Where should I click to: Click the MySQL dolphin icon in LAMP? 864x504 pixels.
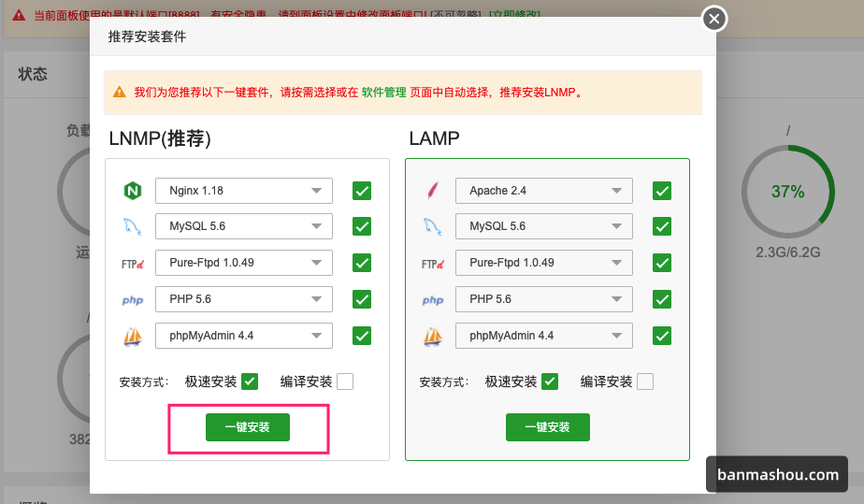tap(433, 226)
